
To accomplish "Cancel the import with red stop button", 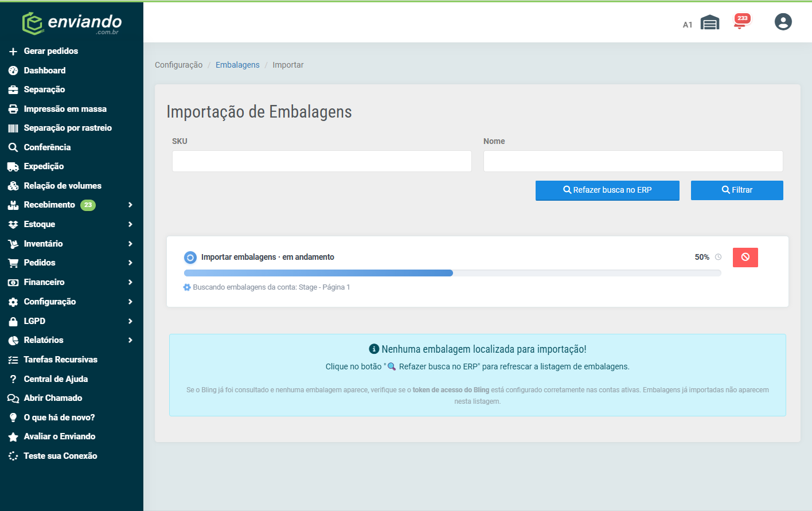I will [x=745, y=258].
